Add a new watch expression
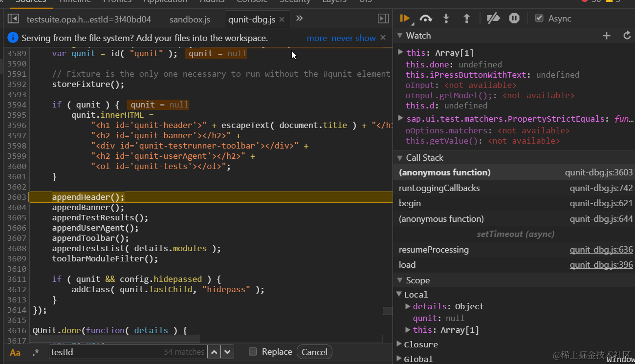The image size is (635, 364). [607, 36]
